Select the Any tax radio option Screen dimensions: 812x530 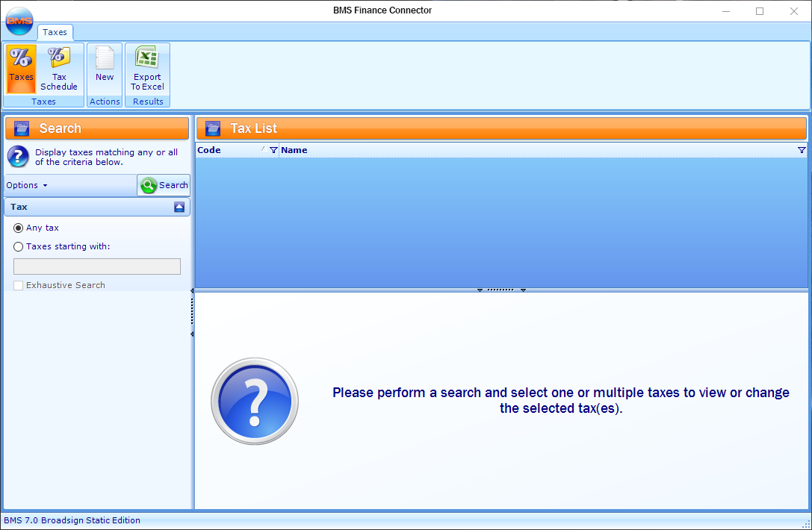(18, 228)
